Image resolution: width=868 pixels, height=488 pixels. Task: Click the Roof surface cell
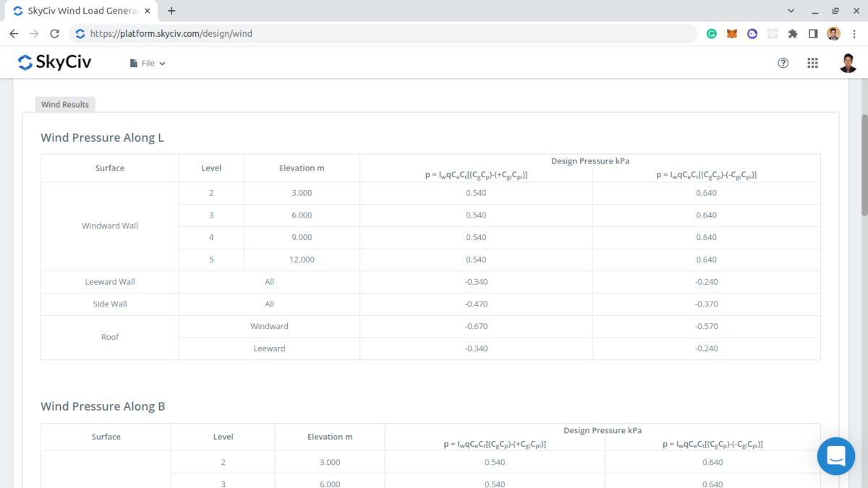pyautogui.click(x=110, y=337)
